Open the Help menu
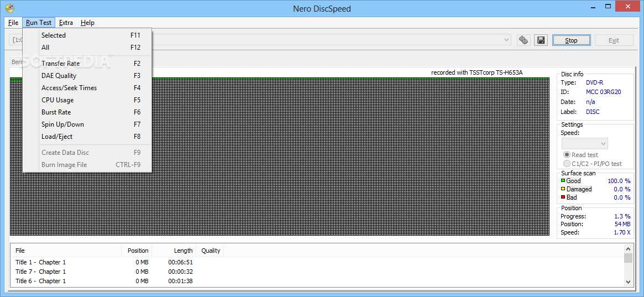 (x=87, y=23)
